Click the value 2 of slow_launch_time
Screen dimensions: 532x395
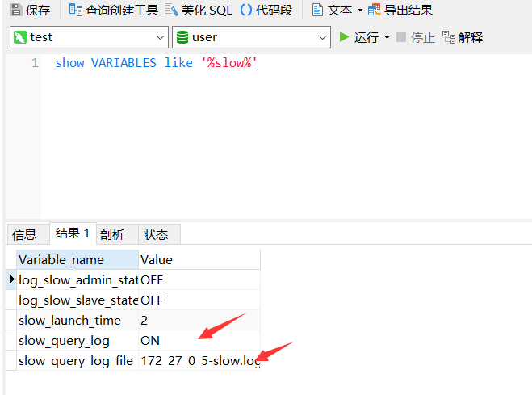pos(199,321)
